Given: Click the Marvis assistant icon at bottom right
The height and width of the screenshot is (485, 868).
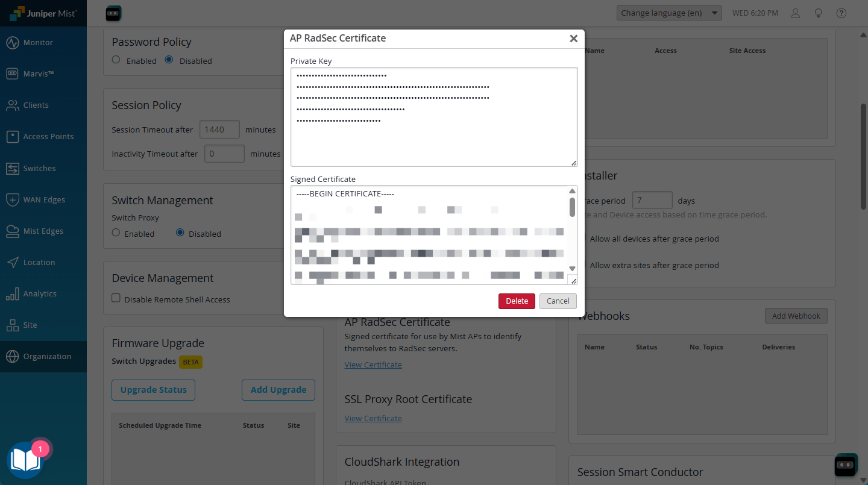Looking at the screenshot, I should coord(846,465).
